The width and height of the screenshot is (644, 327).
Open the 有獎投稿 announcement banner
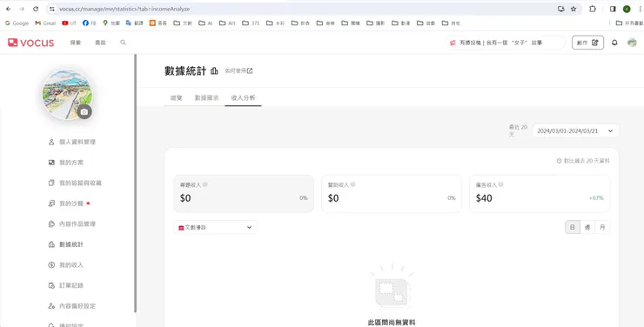point(505,43)
